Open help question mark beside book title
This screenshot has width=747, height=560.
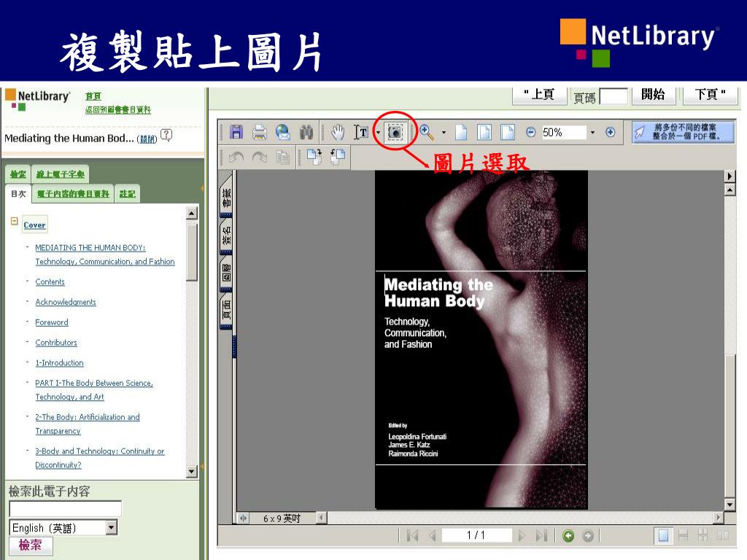pos(166,135)
